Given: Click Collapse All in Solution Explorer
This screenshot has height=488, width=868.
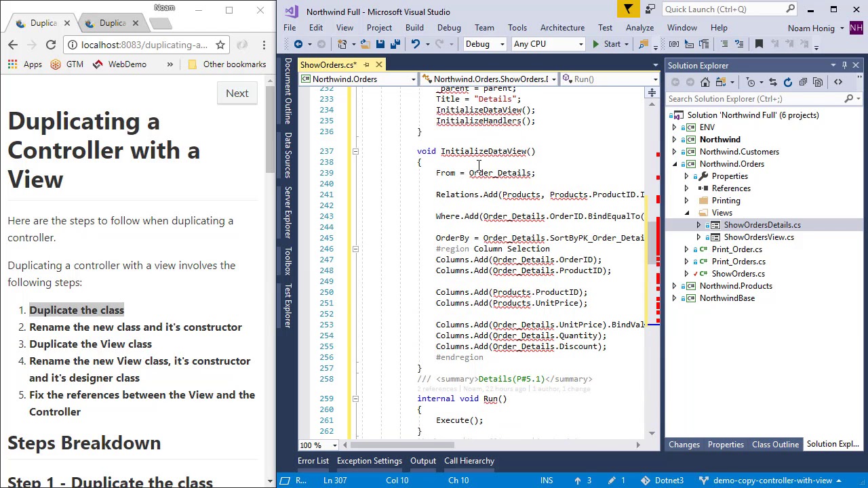Looking at the screenshot, I should pos(803,82).
